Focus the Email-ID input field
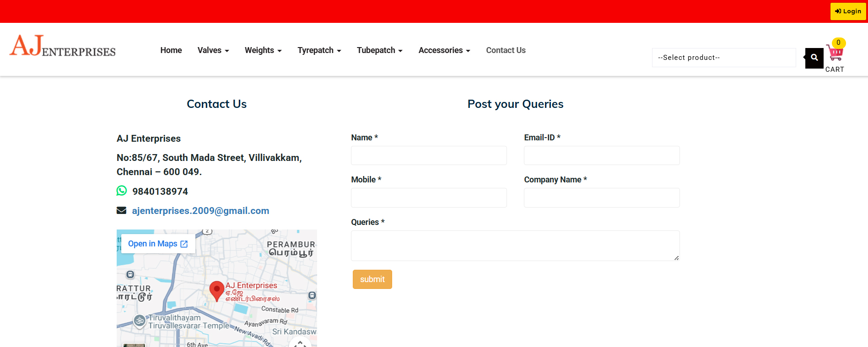The image size is (868, 347). click(602, 155)
